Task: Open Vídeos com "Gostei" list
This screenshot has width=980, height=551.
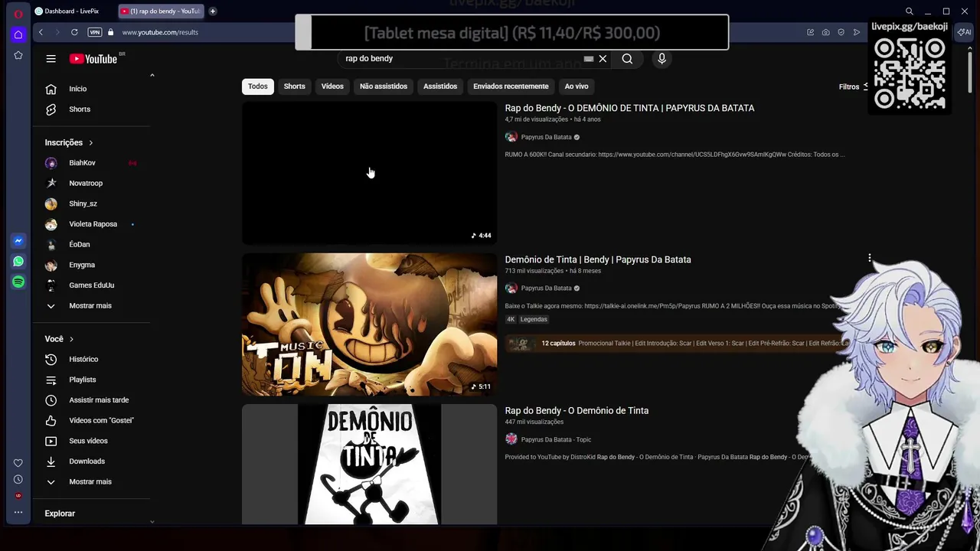Action: tap(92, 420)
